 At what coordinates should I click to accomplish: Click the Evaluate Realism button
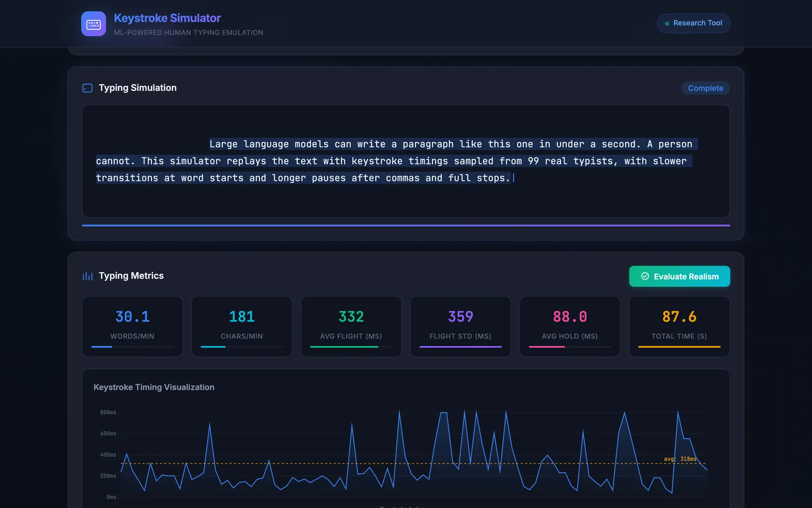[679, 276]
